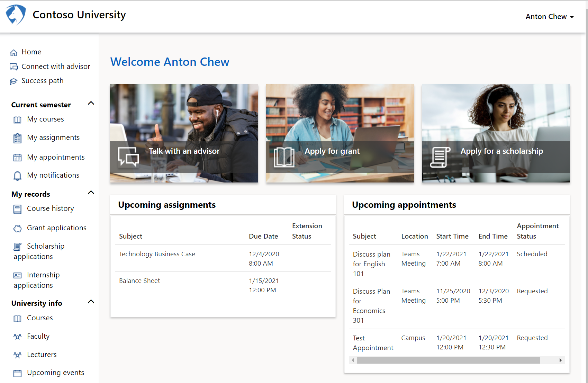The image size is (588, 383).
Task: Open Connect with advisor via chat icon
Action: point(14,66)
